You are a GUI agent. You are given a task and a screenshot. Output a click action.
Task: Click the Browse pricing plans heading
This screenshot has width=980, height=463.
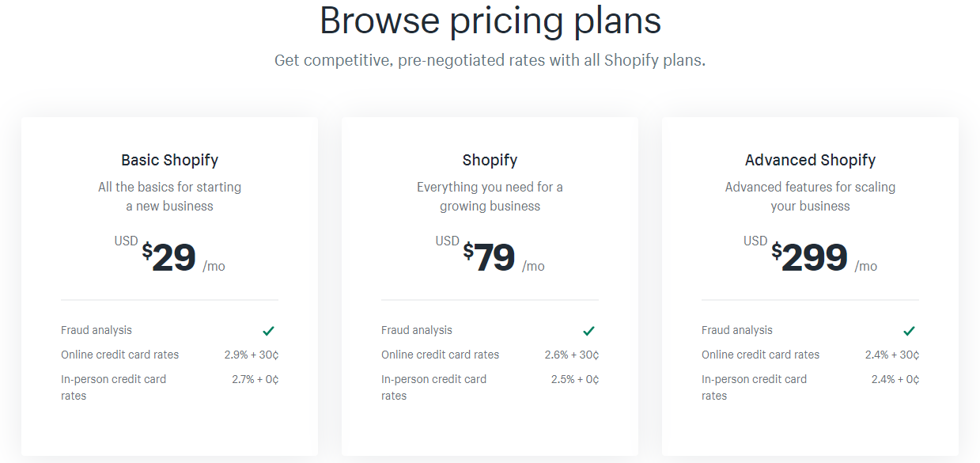490,21
